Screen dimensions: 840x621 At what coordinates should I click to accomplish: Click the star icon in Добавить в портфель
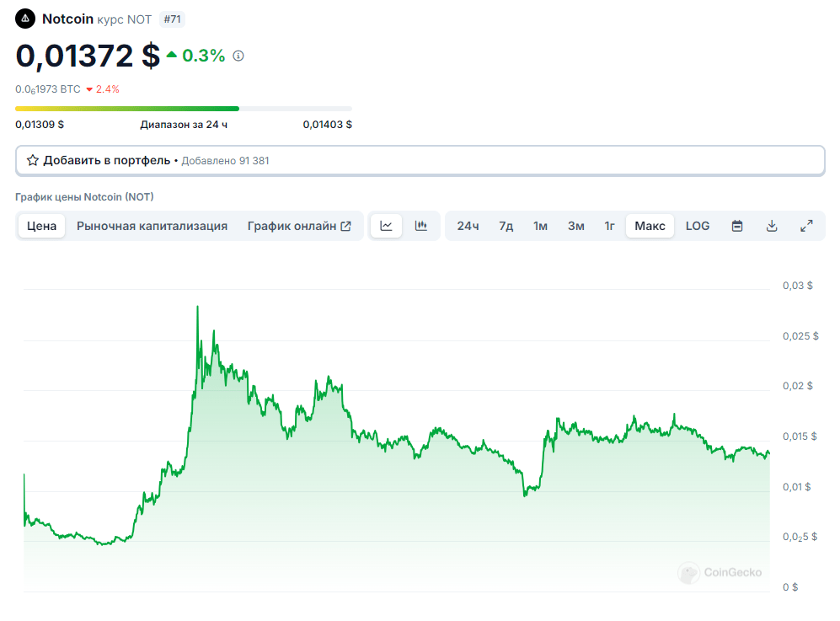tap(33, 160)
